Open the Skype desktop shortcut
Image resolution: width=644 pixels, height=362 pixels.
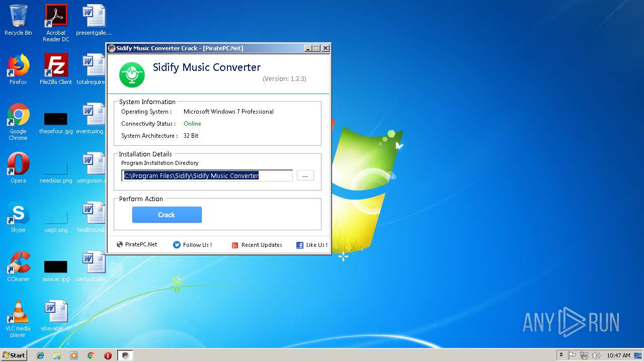pos(18,217)
